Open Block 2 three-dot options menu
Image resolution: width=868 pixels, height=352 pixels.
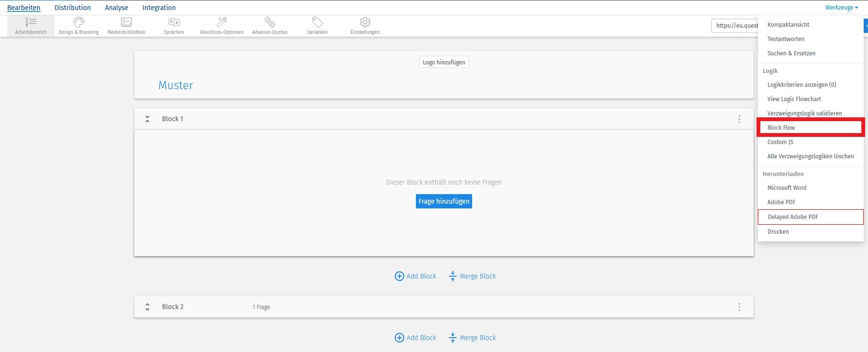(x=739, y=307)
